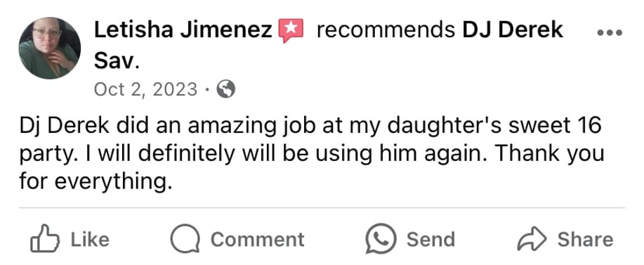Click the 'Share' text label
Viewport: 644px width, 265px height.
pyautogui.click(x=585, y=240)
